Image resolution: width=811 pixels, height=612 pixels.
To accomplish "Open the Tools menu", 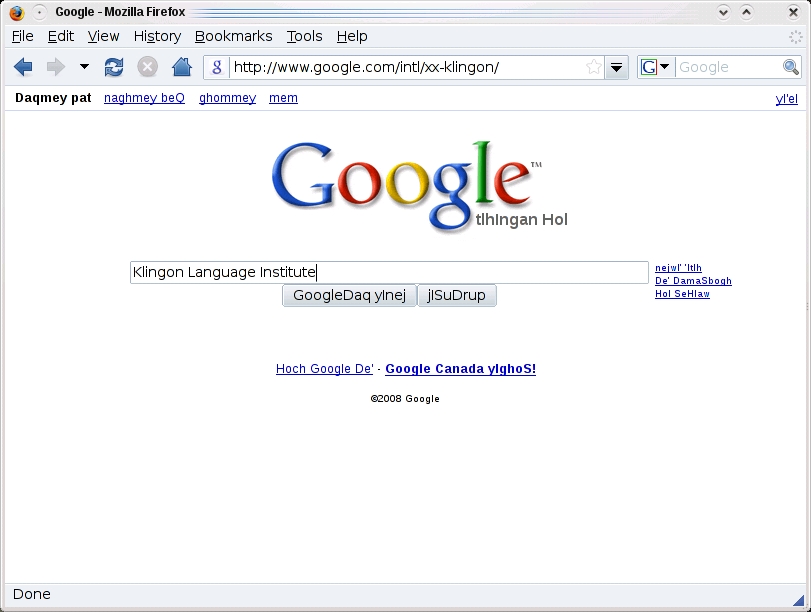I will tap(304, 36).
